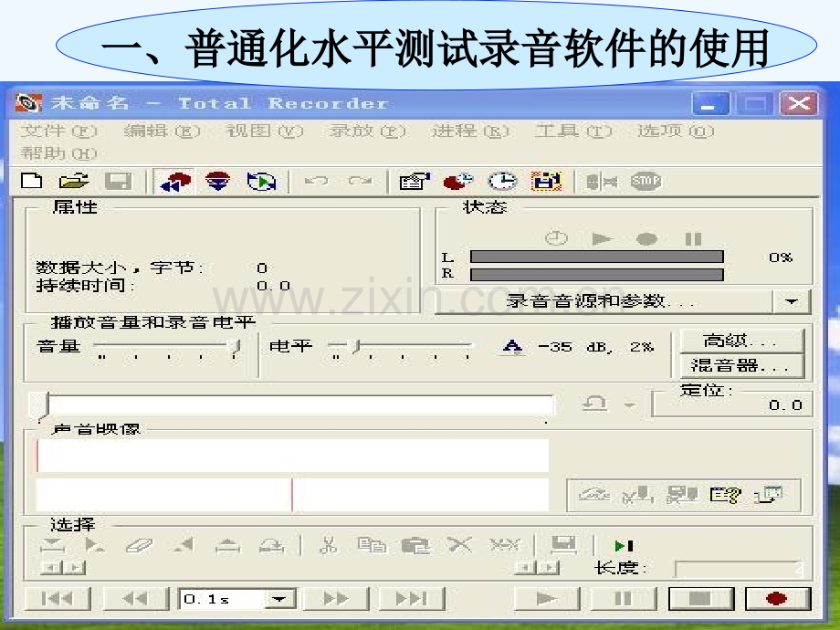
Task: Click the Undo arrow icon
Action: click(x=316, y=181)
